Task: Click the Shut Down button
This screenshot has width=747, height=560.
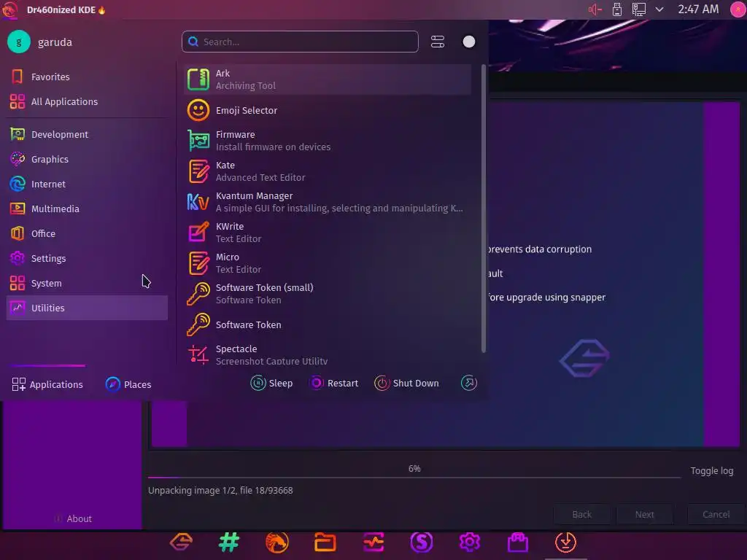Action: (x=407, y=383)
